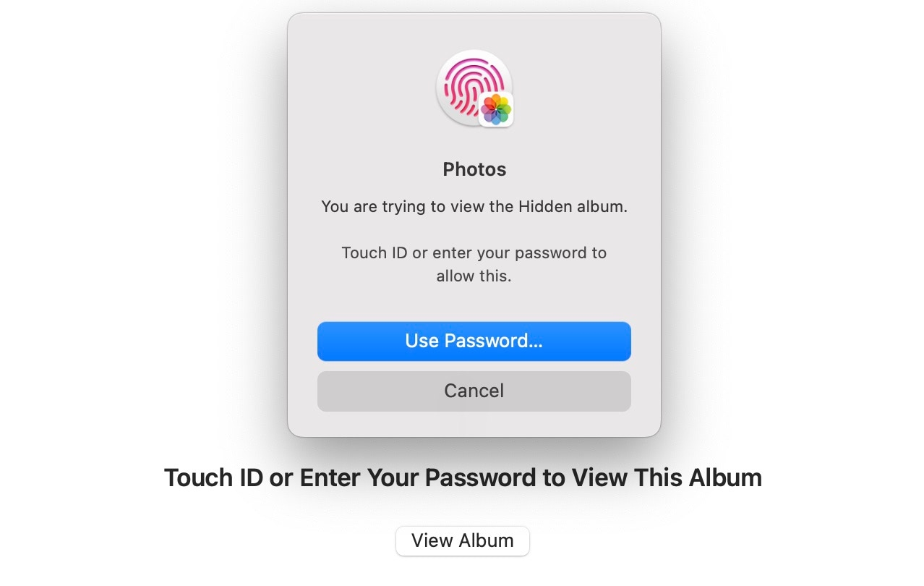Click the "Touch ID or Enter Your Password" heading
This screenshot has height=586, width=924.
(463, 478)
